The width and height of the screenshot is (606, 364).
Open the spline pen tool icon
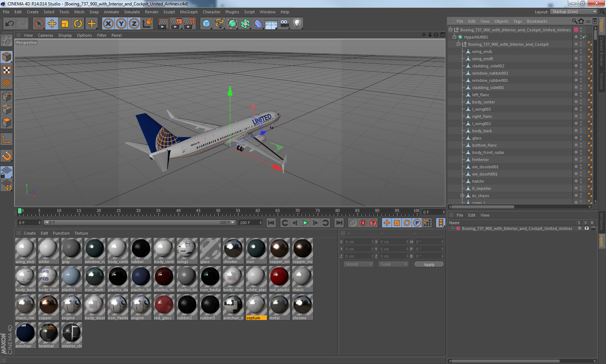tap(219, 24)
